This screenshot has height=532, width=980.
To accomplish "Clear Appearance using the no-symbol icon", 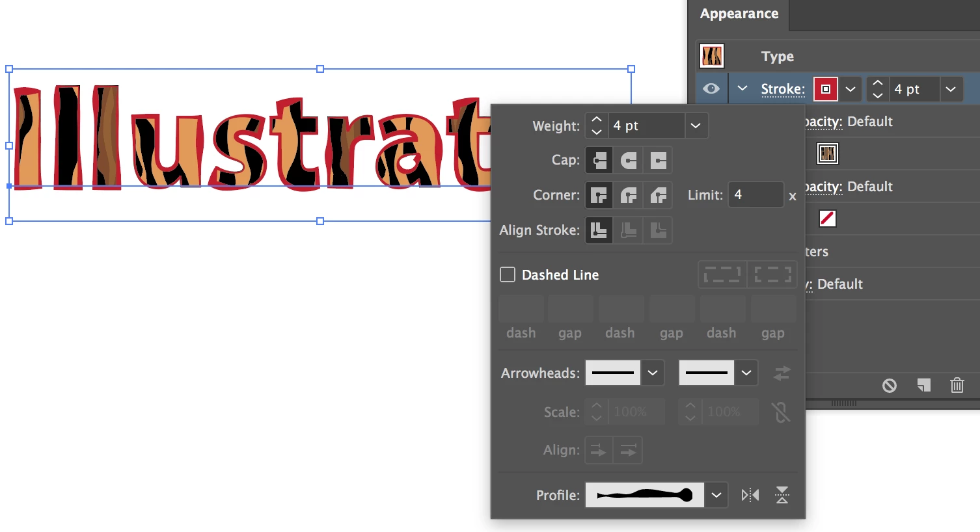I will coord(890,386).
